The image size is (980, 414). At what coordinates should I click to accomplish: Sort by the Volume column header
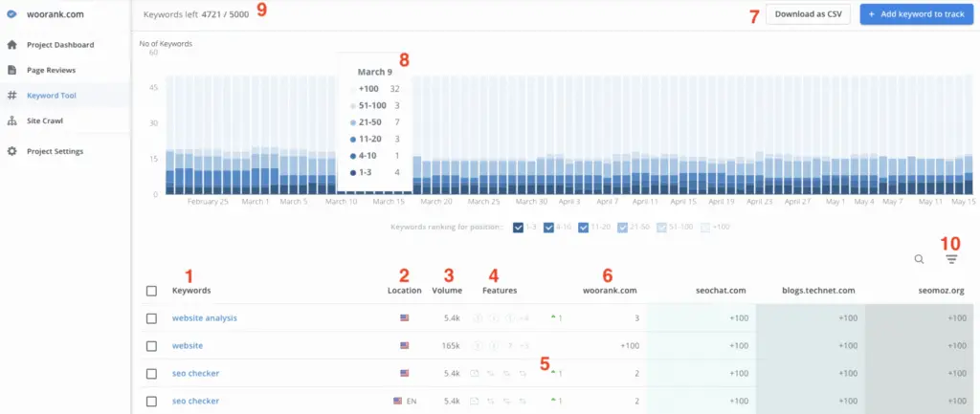coord(447,291)
